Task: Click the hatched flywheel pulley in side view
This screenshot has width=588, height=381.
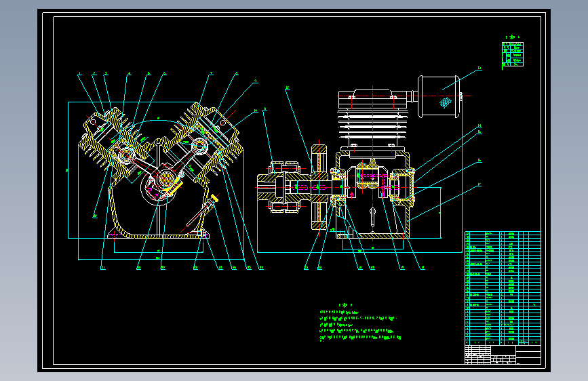Action: [319, 186]
